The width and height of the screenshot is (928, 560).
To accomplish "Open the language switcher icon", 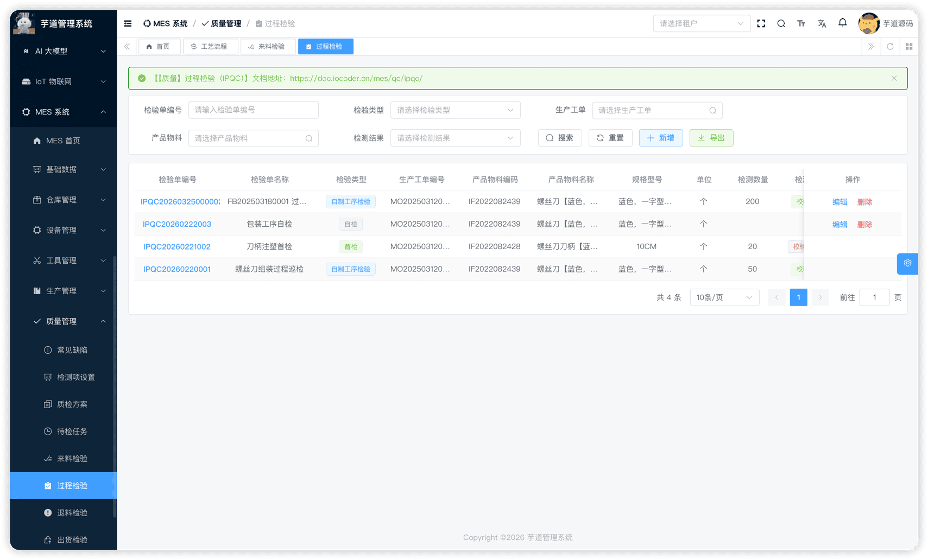I will click(x=822, y=23).
